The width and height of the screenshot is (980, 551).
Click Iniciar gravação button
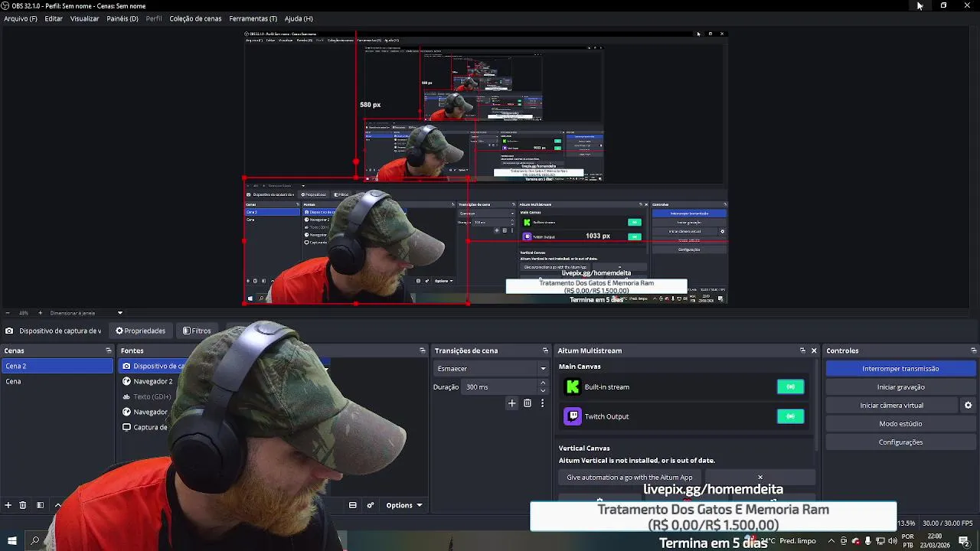(900, 387)
